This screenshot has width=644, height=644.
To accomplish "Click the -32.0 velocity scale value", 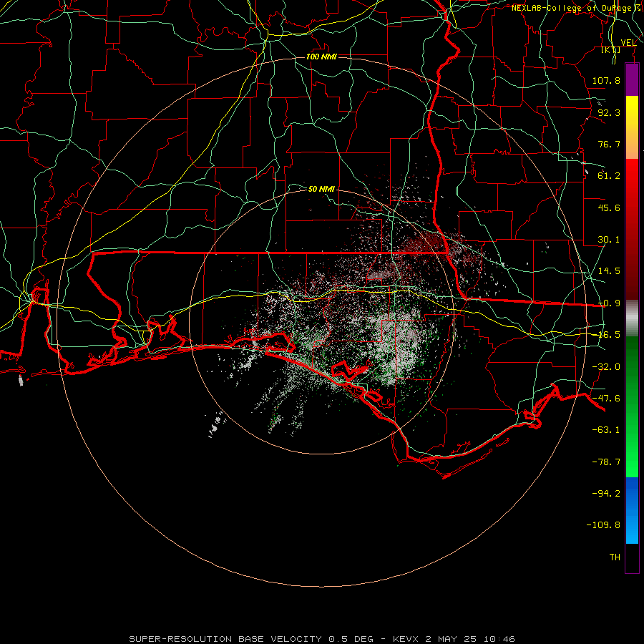I will tap(606, 367).
